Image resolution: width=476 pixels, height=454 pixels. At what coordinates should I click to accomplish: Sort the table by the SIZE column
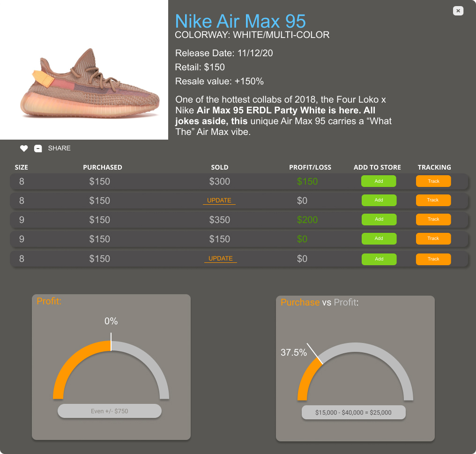coord(21,167)
